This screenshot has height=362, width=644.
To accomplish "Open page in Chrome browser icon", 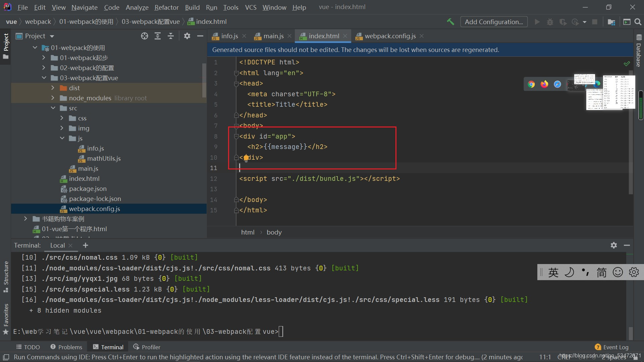I will [x=531, y=84].
